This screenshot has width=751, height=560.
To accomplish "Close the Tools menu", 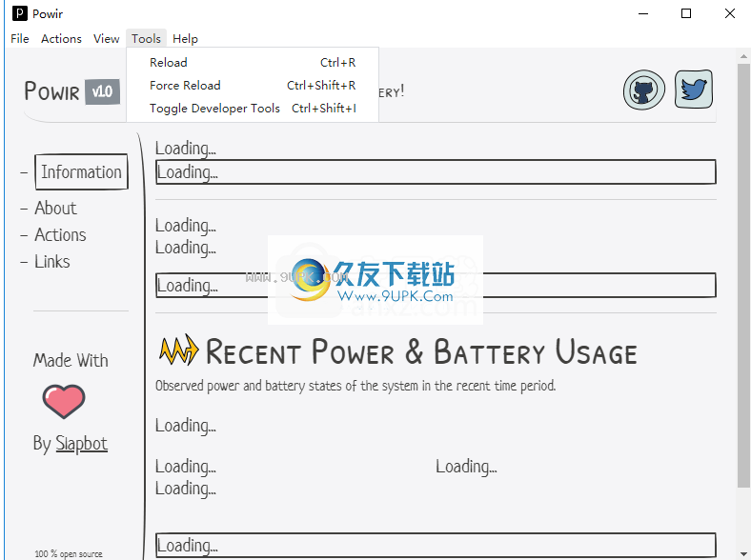I will (x=146, y=39).
